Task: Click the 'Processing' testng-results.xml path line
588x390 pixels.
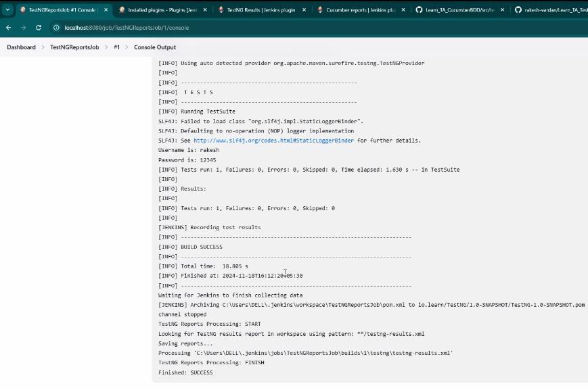Action: 306,353
